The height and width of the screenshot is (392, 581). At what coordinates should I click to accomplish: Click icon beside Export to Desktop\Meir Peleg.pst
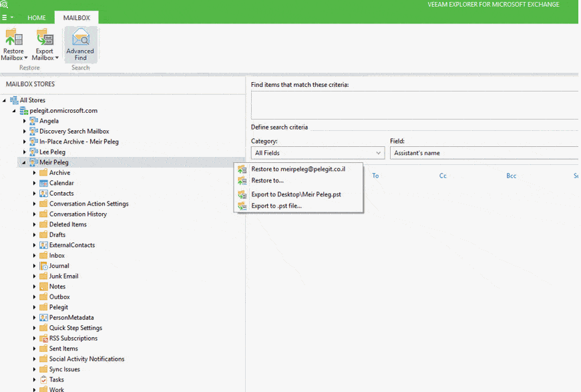242,194
